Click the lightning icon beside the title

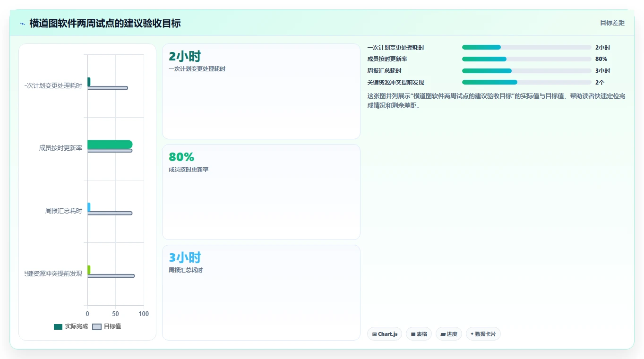coord(22,24)
